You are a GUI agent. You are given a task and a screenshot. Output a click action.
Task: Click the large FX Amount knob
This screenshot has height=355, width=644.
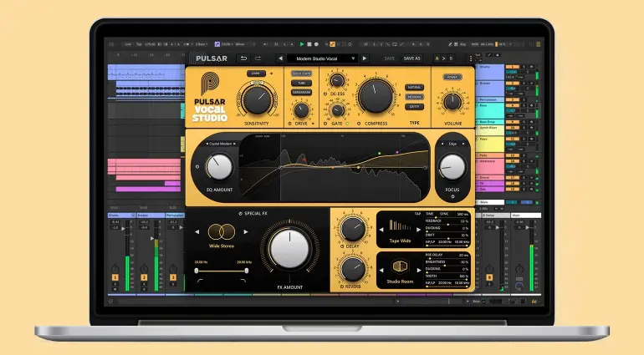pyautogui.click(x=289, y=251)
